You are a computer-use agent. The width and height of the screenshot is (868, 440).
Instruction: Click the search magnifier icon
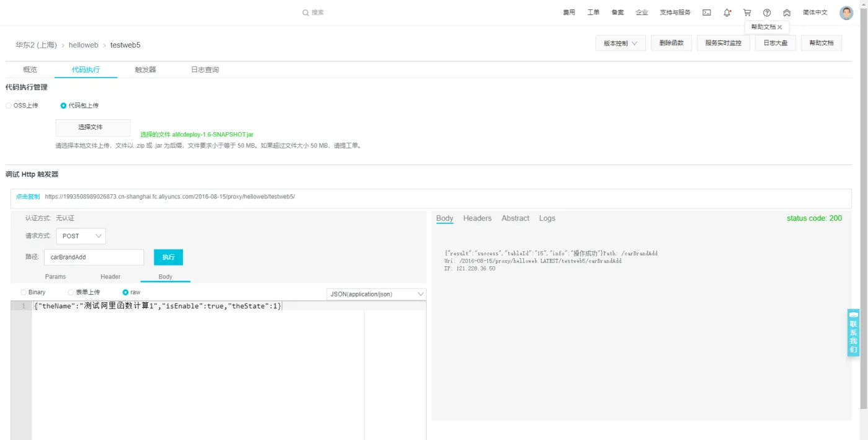(x=306, y=12)
